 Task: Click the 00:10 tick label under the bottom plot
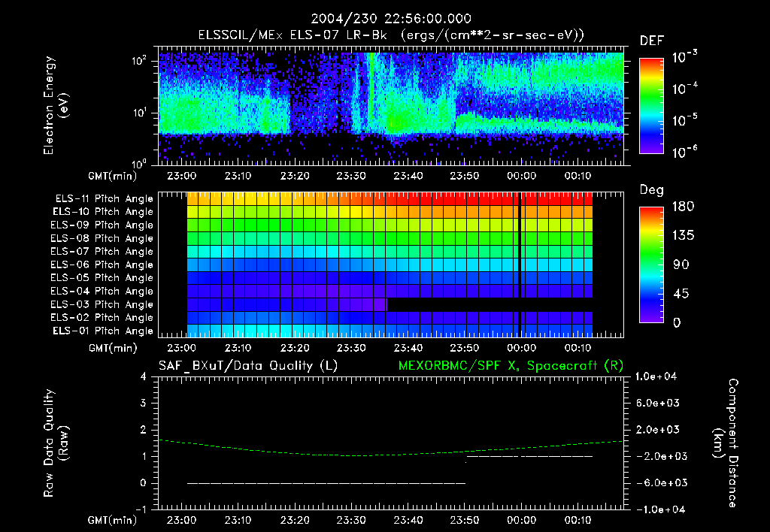(x=578, y=520)
